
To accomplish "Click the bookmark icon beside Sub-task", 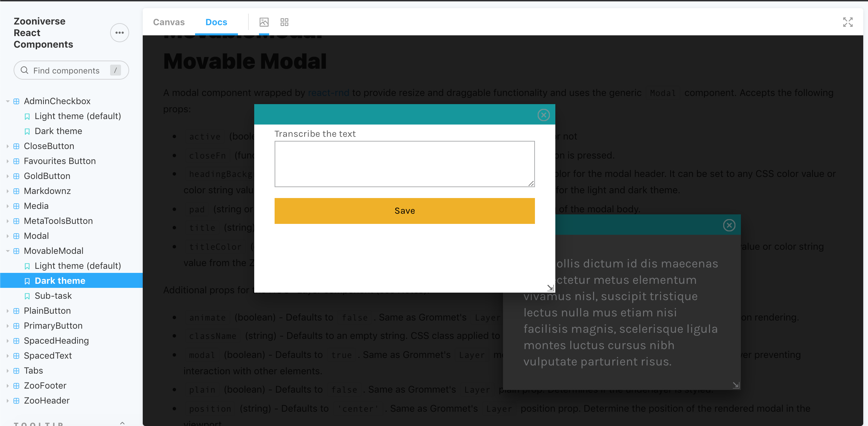I will pyautogui.click(x=27, y=296).
